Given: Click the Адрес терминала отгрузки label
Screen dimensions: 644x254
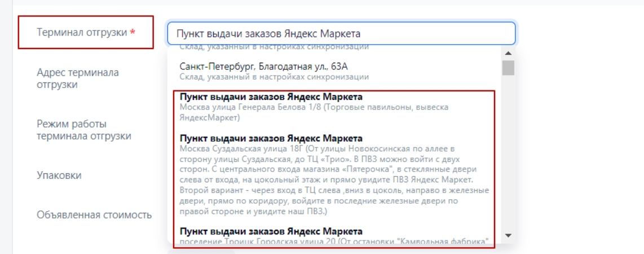Looking at the screenshot, I should click(x=78, y=78).
